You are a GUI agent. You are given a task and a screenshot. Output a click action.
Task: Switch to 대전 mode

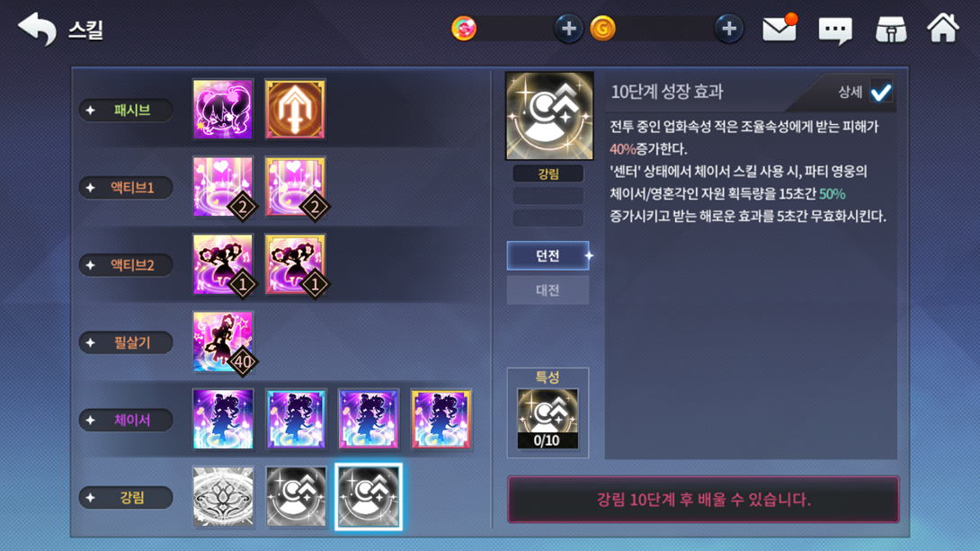click(548, 289)
